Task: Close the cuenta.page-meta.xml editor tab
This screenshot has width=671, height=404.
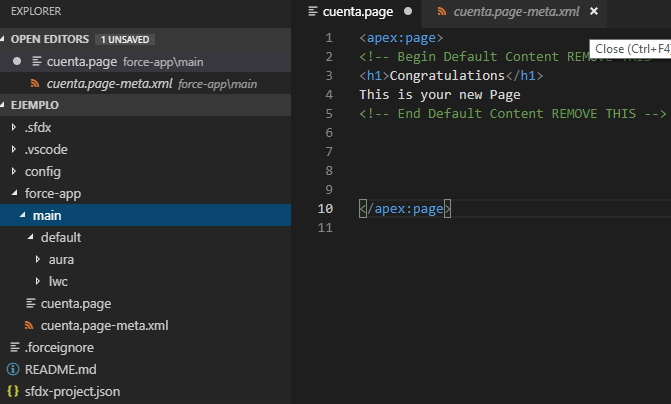Action: pyautogui.click(x=594, y=12)
